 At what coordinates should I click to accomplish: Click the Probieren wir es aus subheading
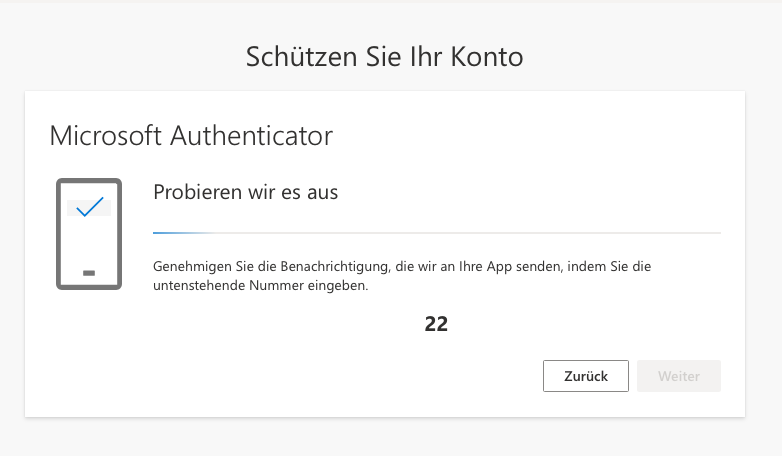[245, 192]
